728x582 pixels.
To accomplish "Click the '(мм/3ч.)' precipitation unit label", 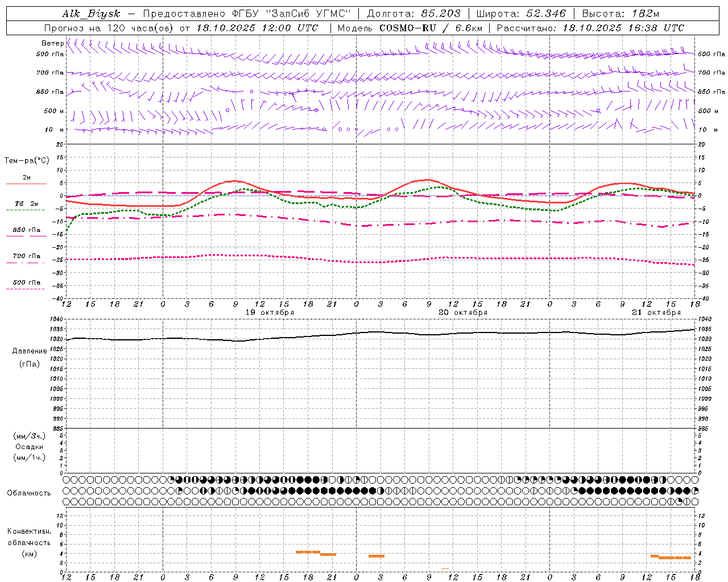I will coord(30,436).
